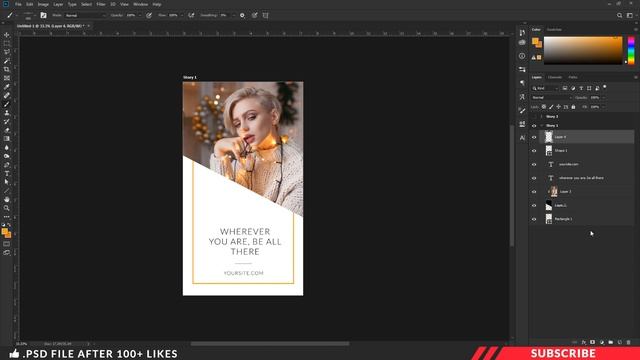Select the Layer 4 layer row
This screenshot has height=360, width=640.
(587, 137)
